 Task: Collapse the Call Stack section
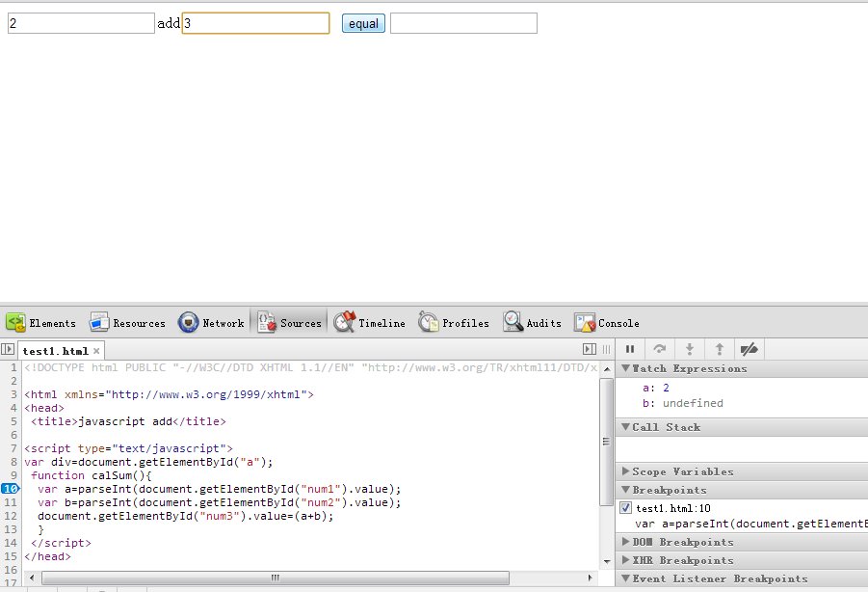[625, 427]
